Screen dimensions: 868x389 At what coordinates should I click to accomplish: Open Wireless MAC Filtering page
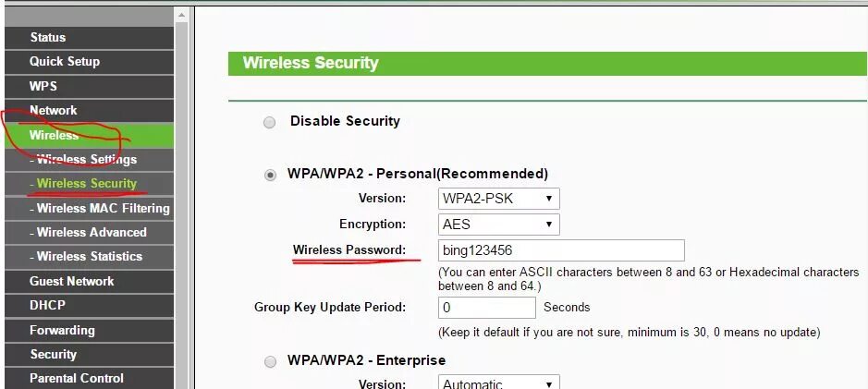coord(89,208)
